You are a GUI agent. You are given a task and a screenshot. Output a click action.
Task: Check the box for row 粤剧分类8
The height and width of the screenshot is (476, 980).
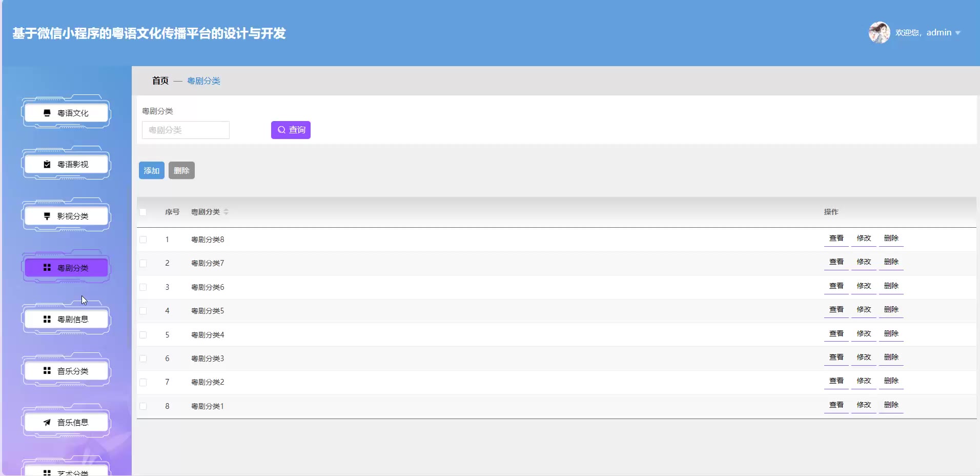coord(143,240)
